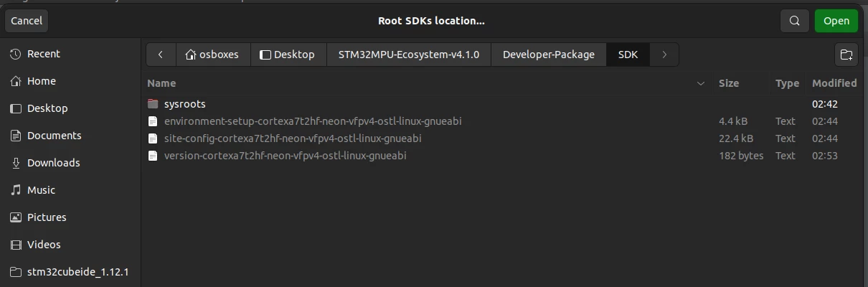The height and width of the screenshot is (287, 868).
Task: Sort files by the Name column arrow
Action: pos(700,84)
